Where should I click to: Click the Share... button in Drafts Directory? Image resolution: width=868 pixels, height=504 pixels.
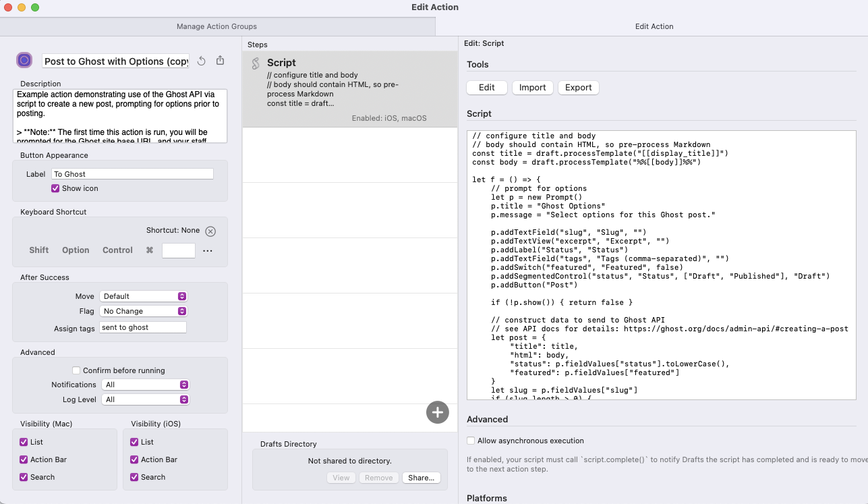tap(421, 478)
